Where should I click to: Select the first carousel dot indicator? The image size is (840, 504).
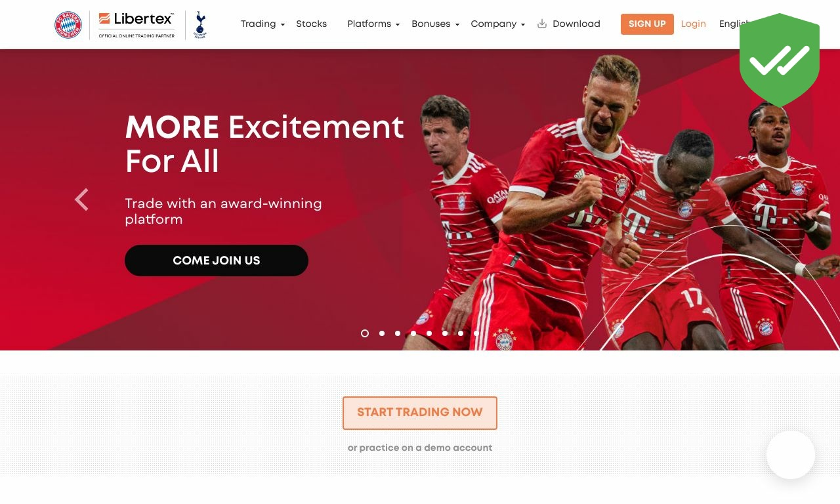(x=365, y=333)
